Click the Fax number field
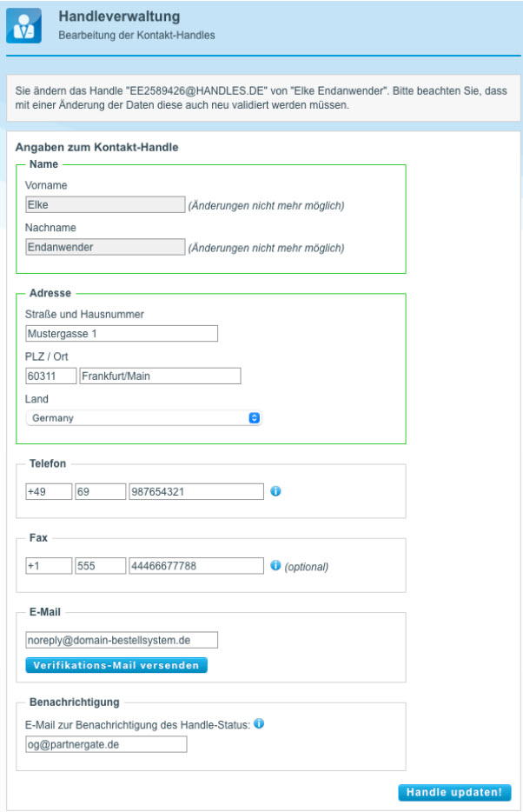523x812 pixels. pyautogui.click(x=195, y=567)
